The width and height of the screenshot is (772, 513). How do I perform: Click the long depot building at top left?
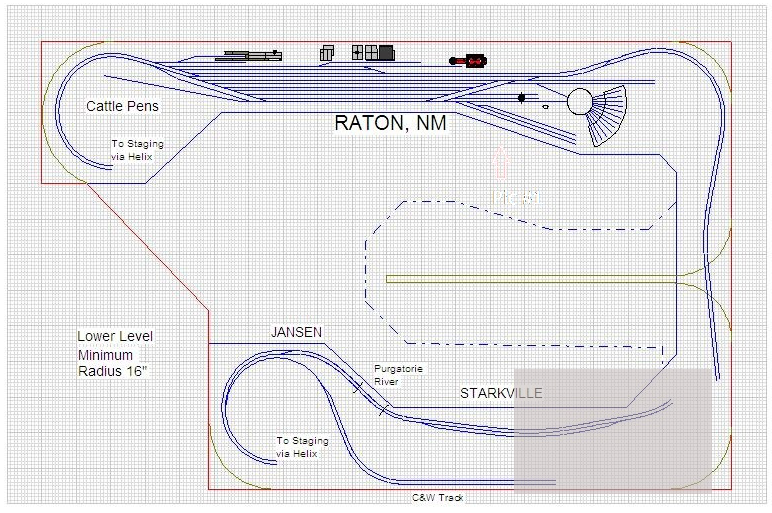(x=250, y=54)
